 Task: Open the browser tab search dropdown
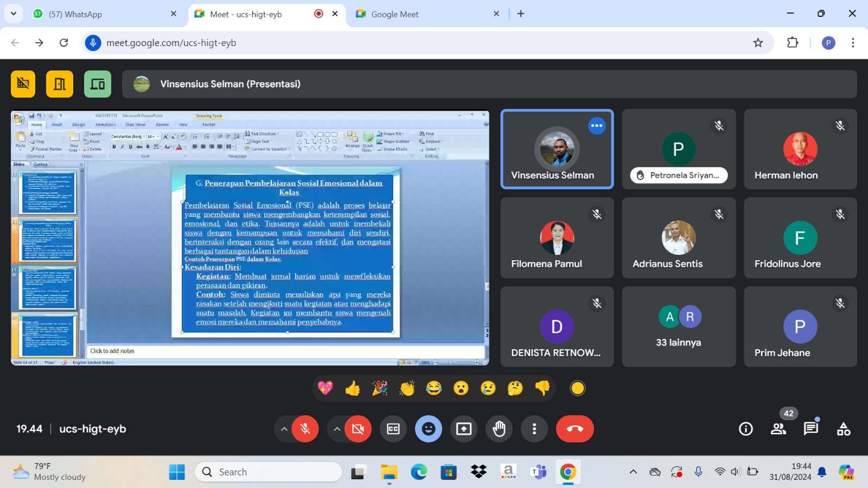point(14,14)
